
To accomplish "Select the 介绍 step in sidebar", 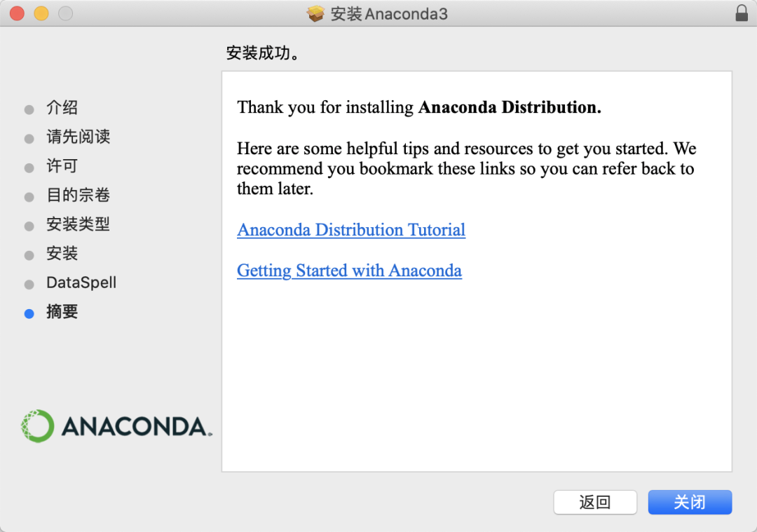I will pyautogui.click(x=62, y=107).
